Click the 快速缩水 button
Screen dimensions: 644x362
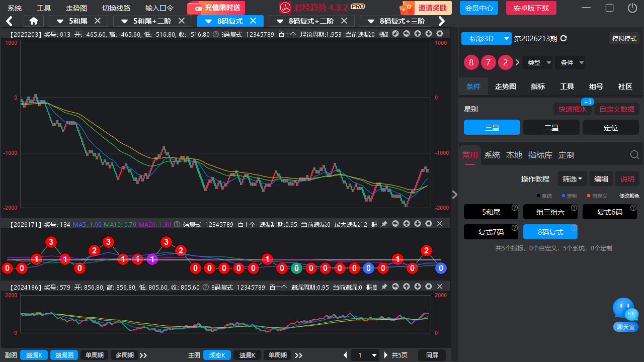point(573,109)
